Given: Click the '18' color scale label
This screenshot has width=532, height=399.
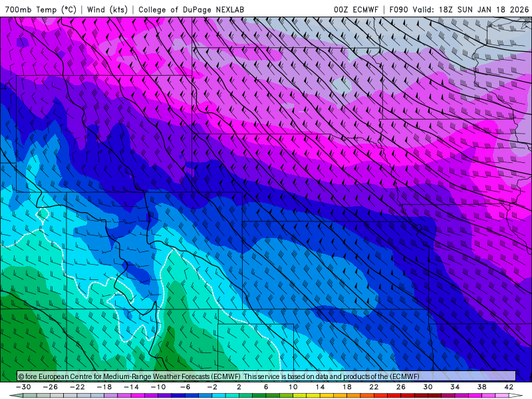Looking at the screenshot, I should point(347,387).
